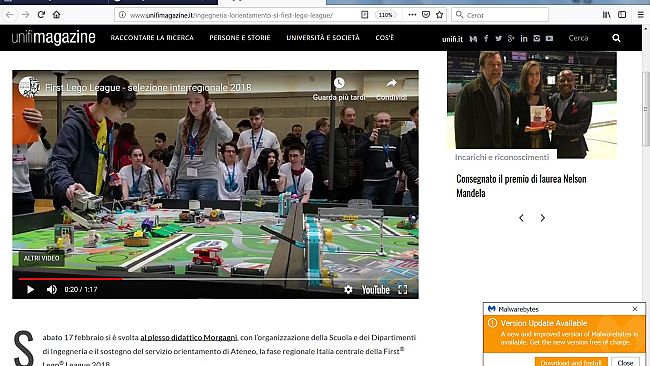Open page actions three-dot menu

pyautogui.click(x=412, y=15)
